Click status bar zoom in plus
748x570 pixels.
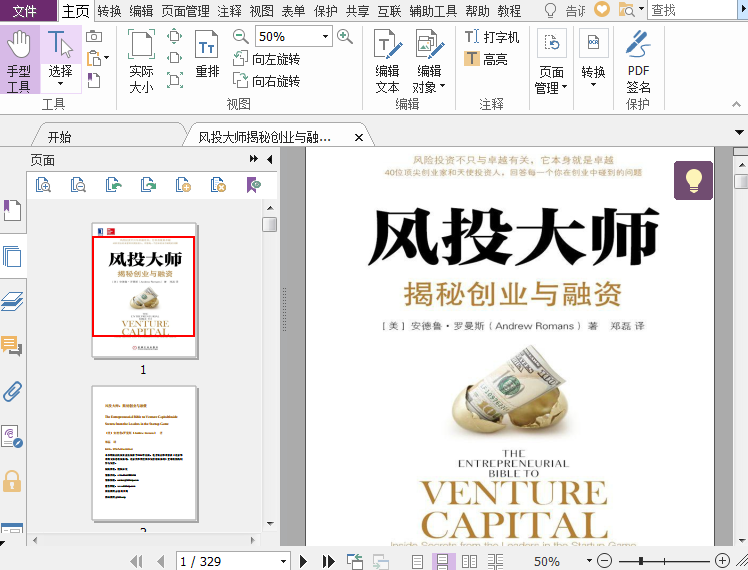722,561
